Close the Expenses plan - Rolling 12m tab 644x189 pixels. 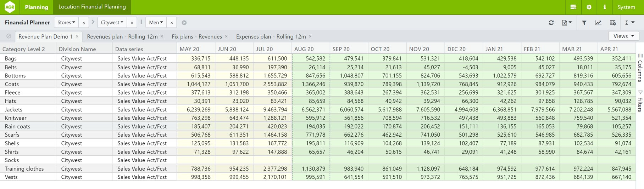point(310,36)
